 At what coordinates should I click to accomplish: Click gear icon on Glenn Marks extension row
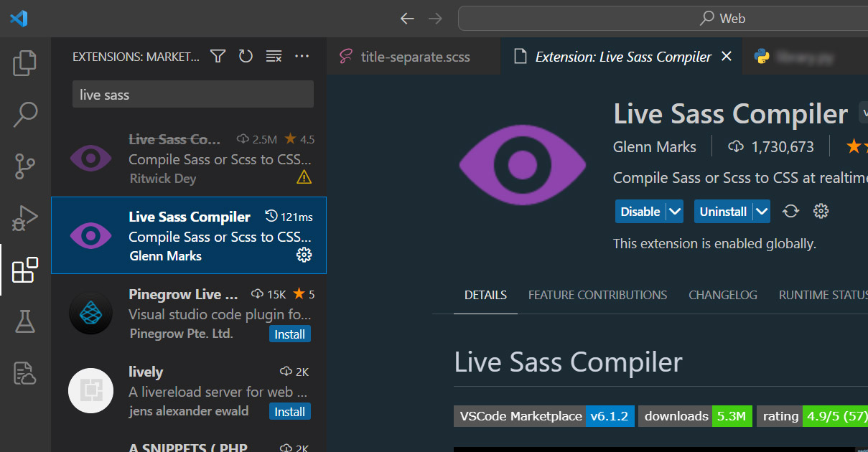(304, 255)
